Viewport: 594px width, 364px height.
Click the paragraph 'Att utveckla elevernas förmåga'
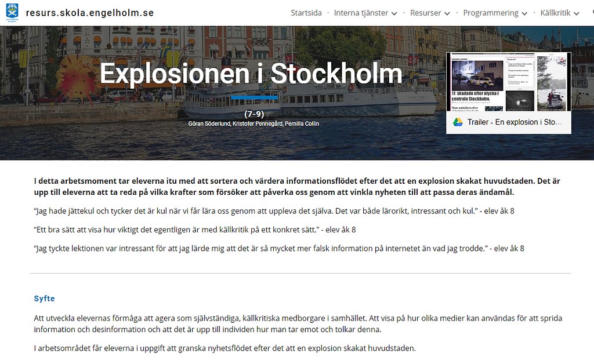click(298, 324)
